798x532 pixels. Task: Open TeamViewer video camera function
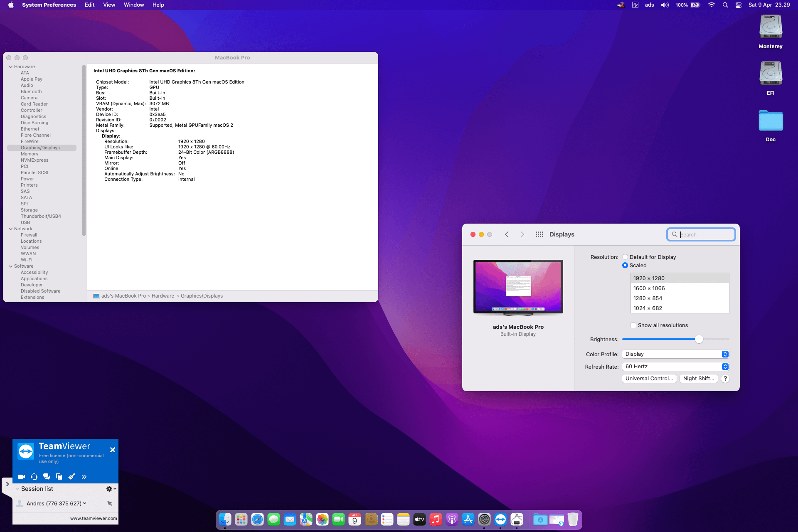(22, 477)
